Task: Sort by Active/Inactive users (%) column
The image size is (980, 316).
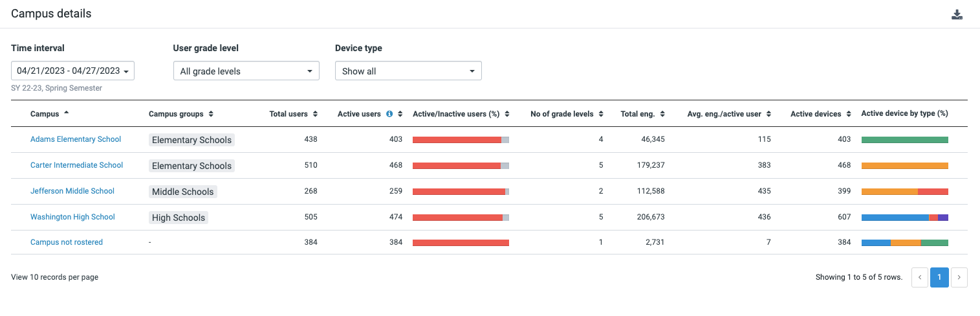Action: pos(461,113)
